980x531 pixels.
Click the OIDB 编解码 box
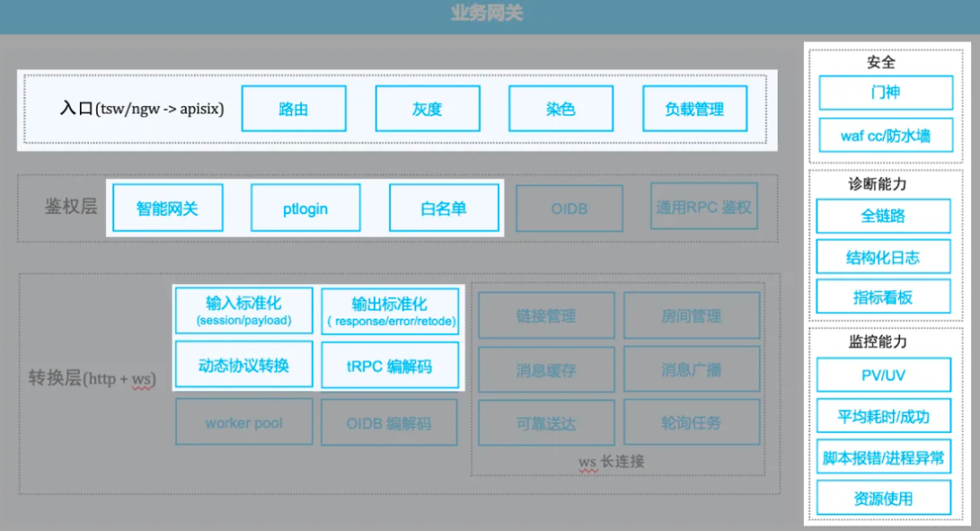pos(389,423)
